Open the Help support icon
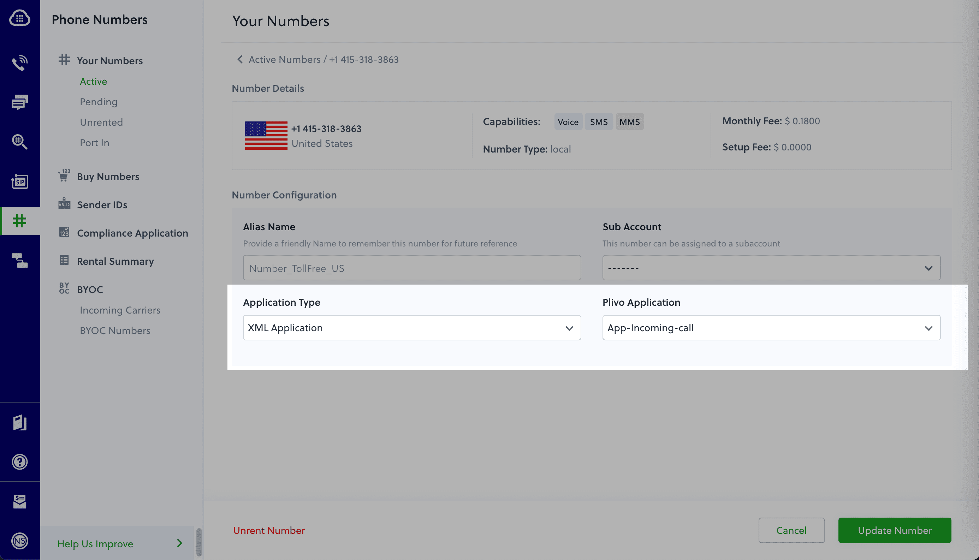Viewport: 979px width, 560px height. 20,462
